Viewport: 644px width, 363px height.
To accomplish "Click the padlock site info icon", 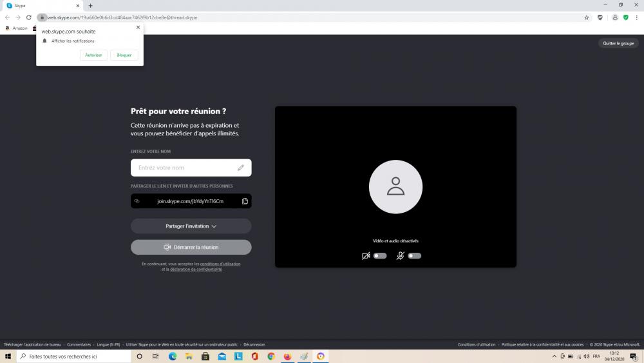I will [x=42, y=17].
